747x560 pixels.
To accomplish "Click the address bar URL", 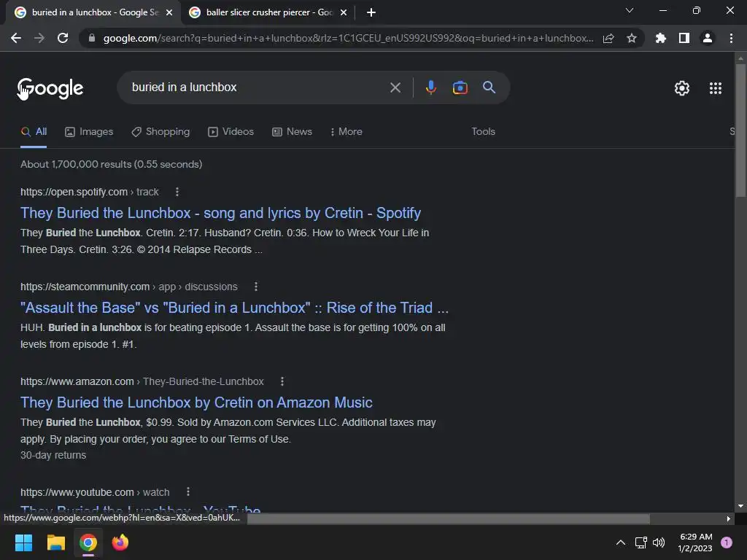I will coord(348,38).
